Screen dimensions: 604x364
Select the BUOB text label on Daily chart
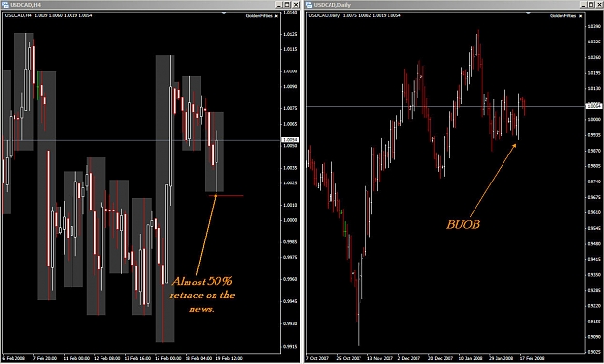tap(464, 225)
